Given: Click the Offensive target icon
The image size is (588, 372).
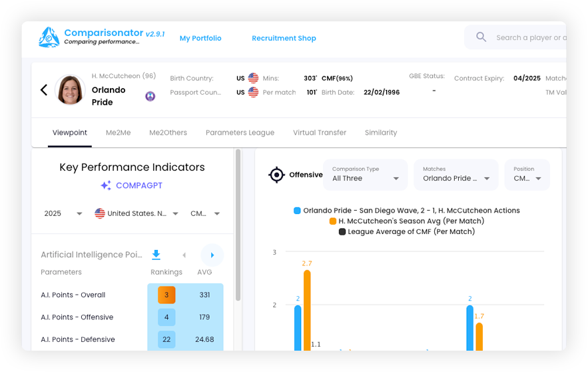Looking at the screenshot, I should [x=277, y=175].
